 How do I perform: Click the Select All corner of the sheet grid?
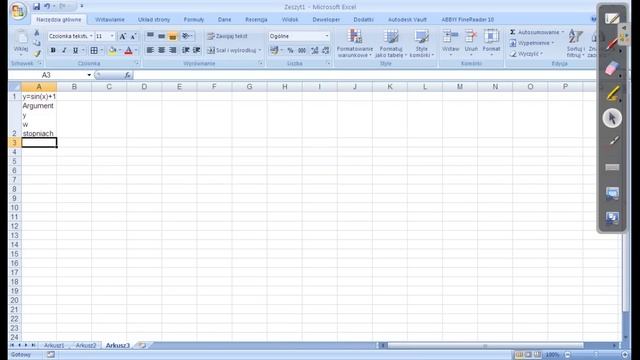pyautogui.click(x=15, y=87)
